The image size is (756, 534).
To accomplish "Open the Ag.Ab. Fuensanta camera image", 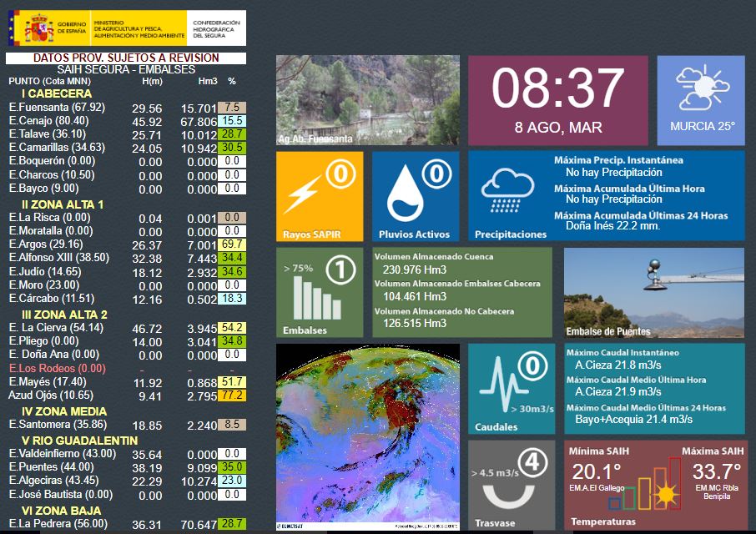I will (368, 100).
